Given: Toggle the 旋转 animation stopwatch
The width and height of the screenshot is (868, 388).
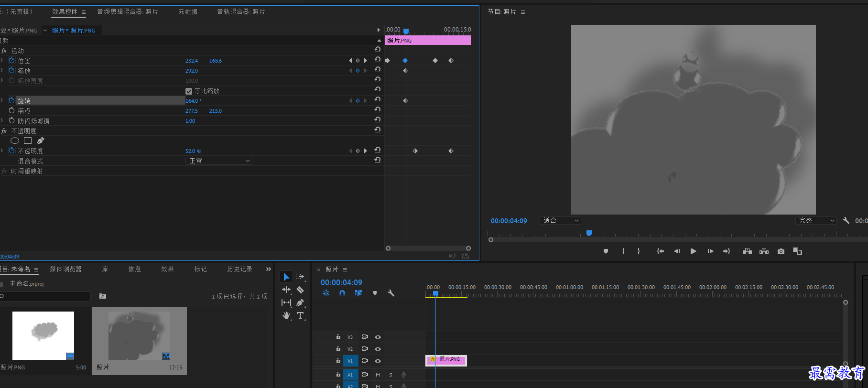Looking at the screenshot, I should (11, 100).
